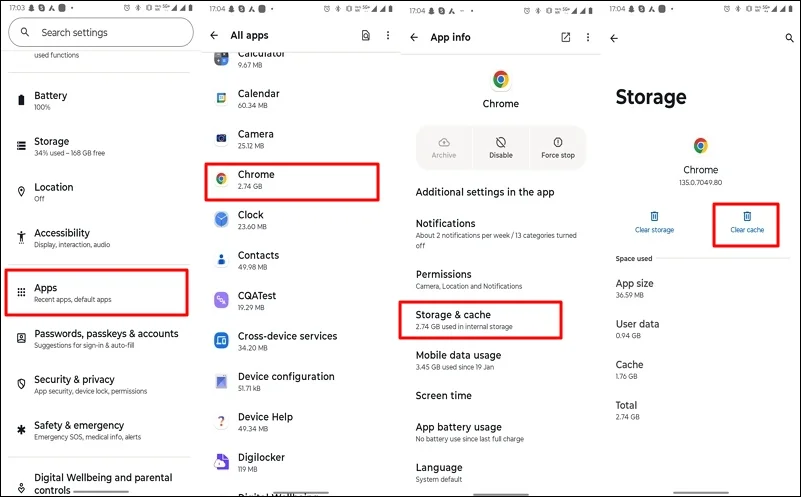Click the Passwords account icon

(x=21, y=338)
